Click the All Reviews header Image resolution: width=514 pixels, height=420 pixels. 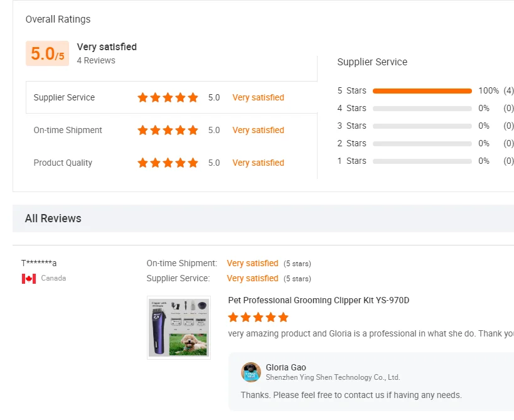coord(53,218)
